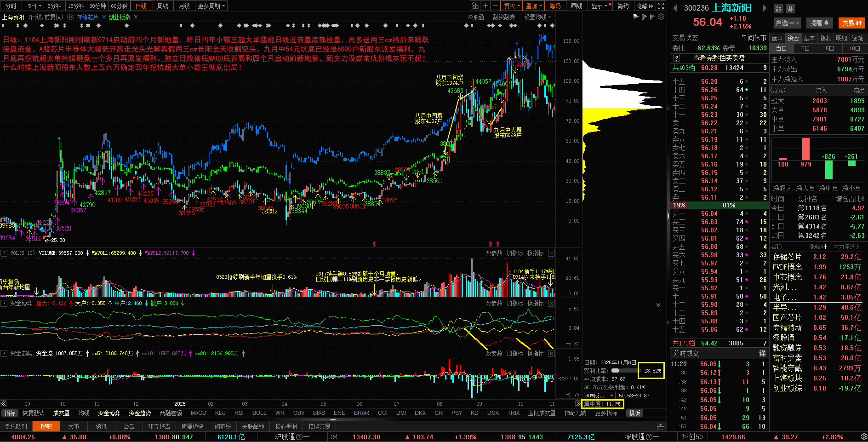
Task: Click the 更多指标 more indicators entry
Action: [x=606, y=413]
